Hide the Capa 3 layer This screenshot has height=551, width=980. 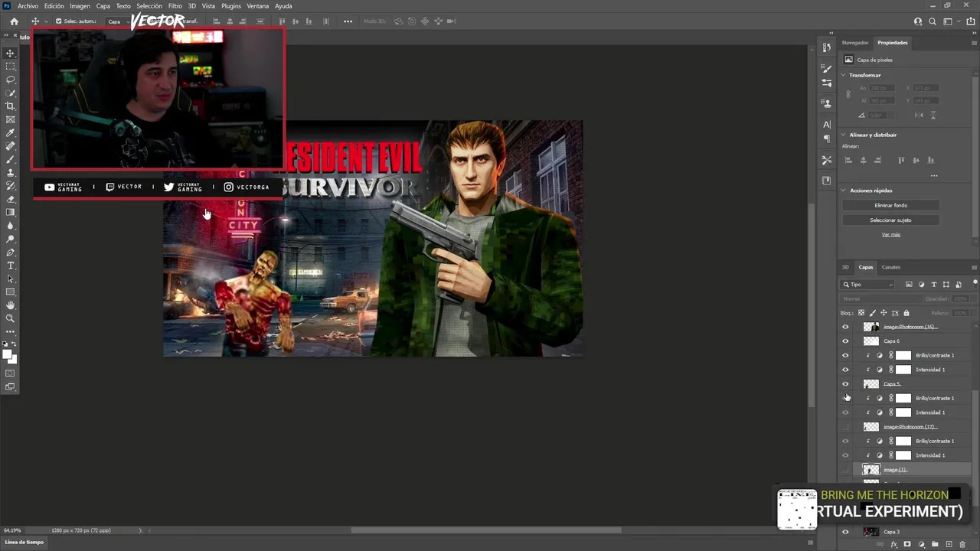pyautogui.click(x=845, y=532)
